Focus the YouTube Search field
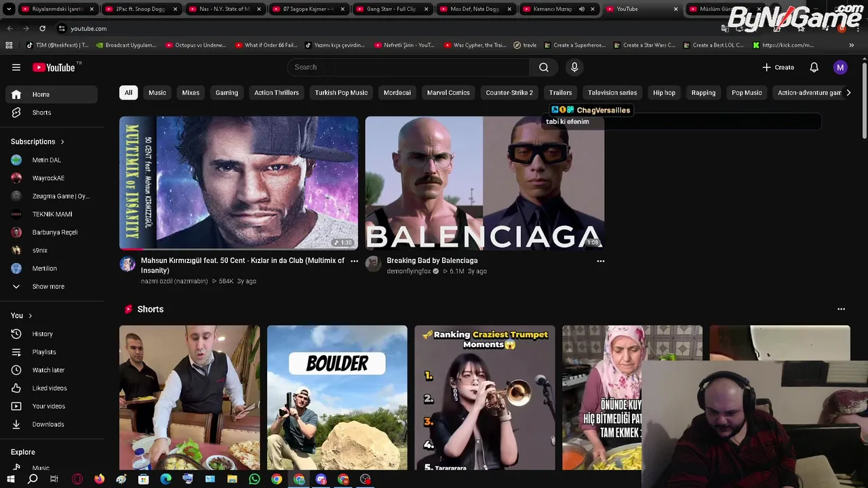The image size is (868, 488). tap(408, 67)
